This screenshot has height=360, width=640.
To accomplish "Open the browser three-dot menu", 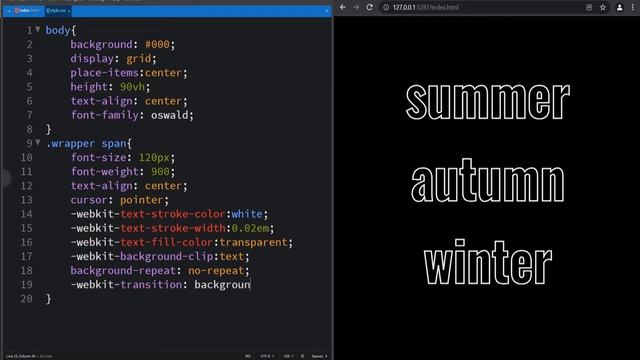I will click(633, 7).
